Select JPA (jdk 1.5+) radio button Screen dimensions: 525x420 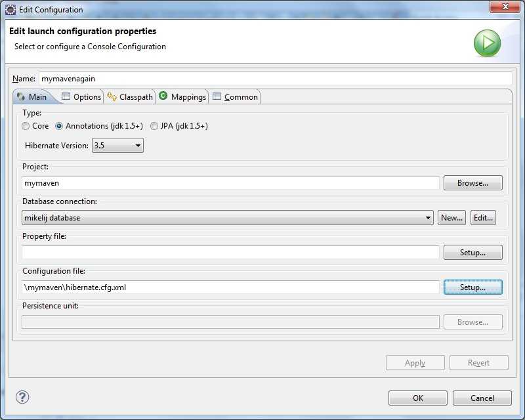click(x=154, y=126)
